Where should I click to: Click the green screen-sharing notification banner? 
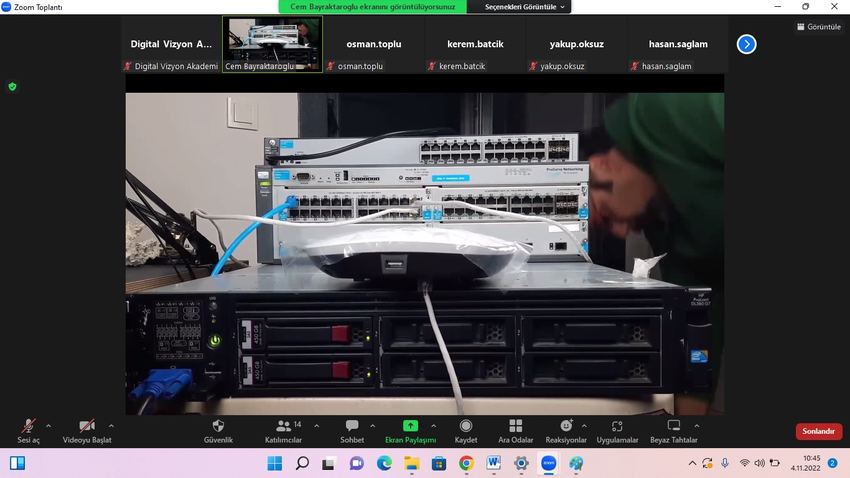(372, 7)
